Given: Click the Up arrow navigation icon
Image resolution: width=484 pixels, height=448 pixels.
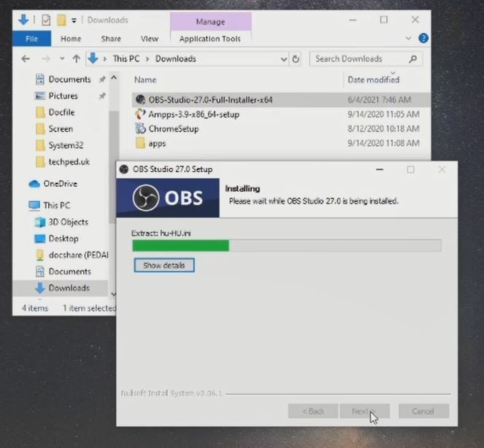Looking at the screenshot, I should 76,58.
